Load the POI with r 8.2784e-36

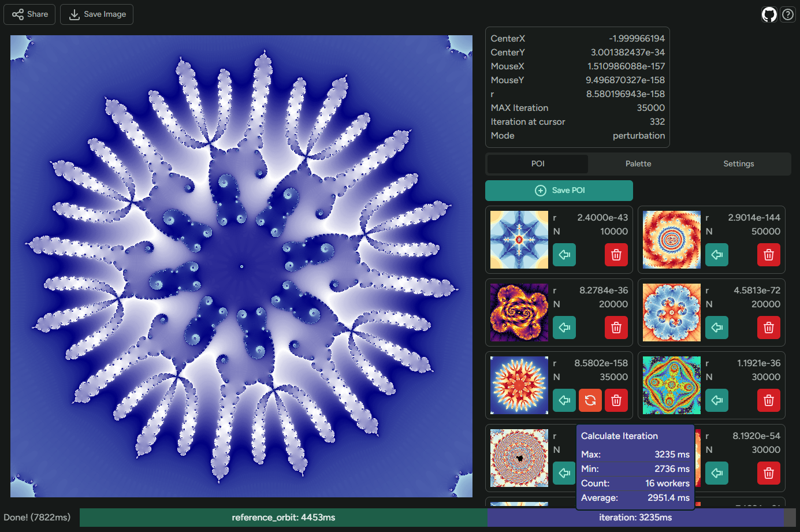point(564,328)
